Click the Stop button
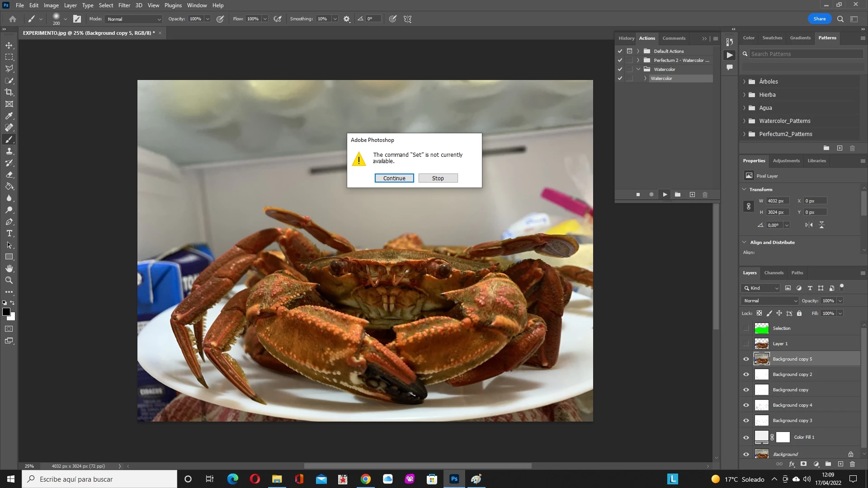The image size is (868, 488). tap(438, 178)
